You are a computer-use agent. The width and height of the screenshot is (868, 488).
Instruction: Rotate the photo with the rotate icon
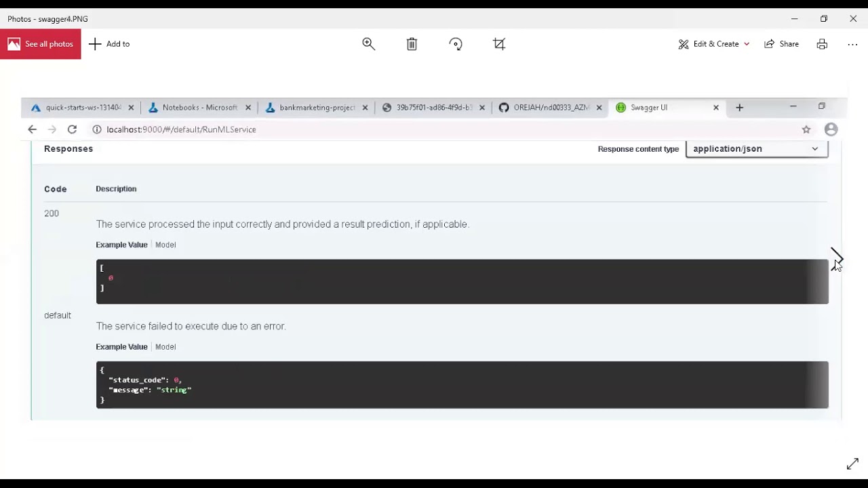(456, 44)
